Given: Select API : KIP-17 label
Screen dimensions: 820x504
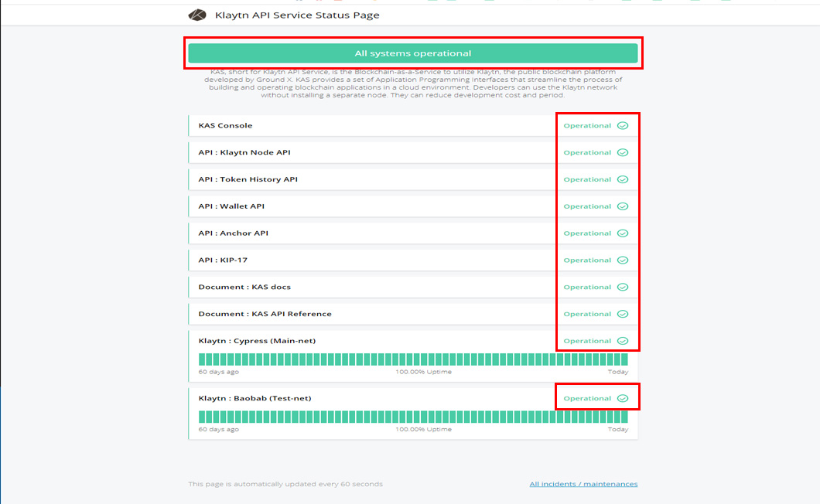Looking at the screenshot, I should pyautogui.click(x=223, y=261).
